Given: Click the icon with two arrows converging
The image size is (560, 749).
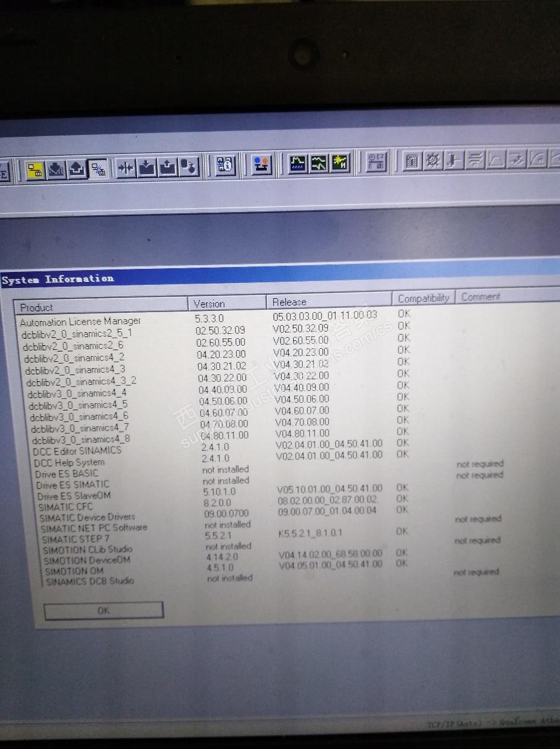Looking at the screenshot, I should (x=126, y=168).
